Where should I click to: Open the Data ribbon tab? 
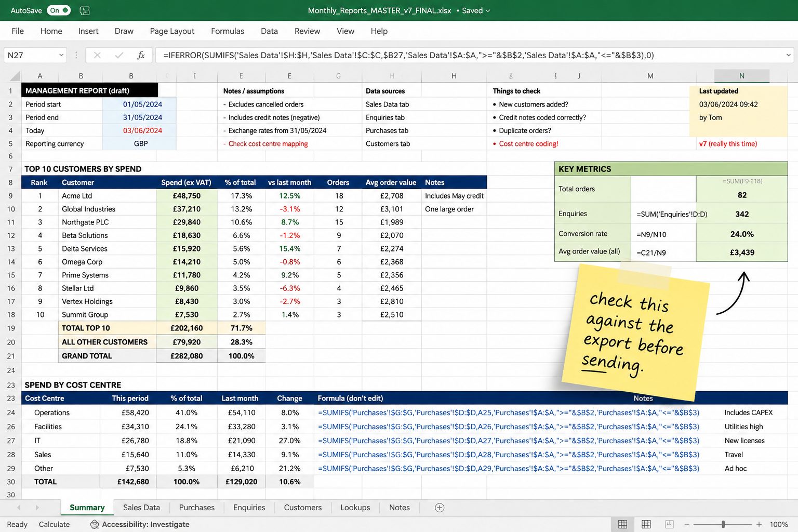269,31
